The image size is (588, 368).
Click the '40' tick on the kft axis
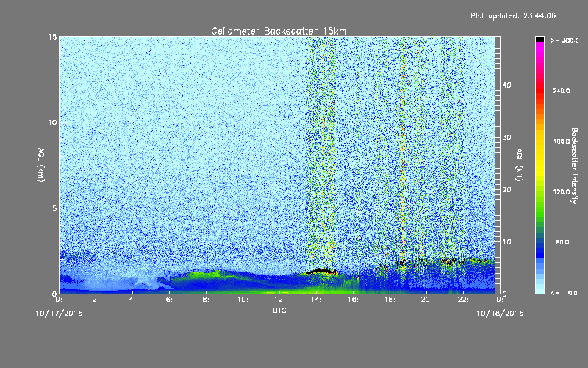506,85
